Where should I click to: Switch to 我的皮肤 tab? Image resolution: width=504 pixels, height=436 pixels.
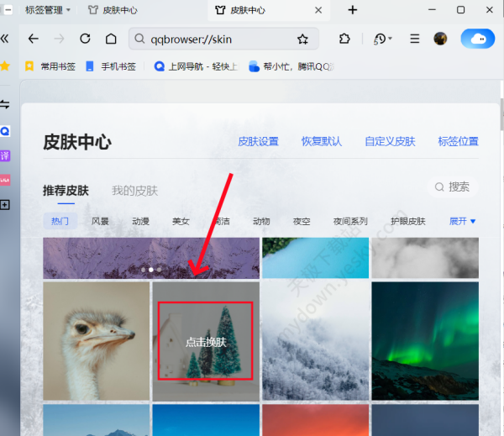click(x=134, y=191)
